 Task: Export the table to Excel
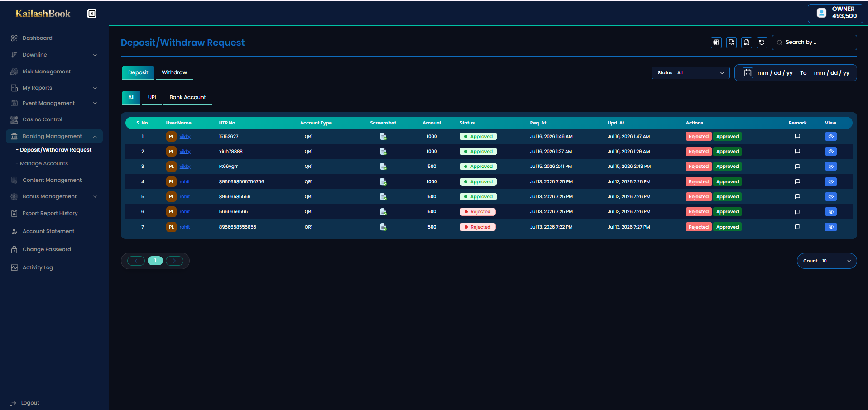coord(716,42)
